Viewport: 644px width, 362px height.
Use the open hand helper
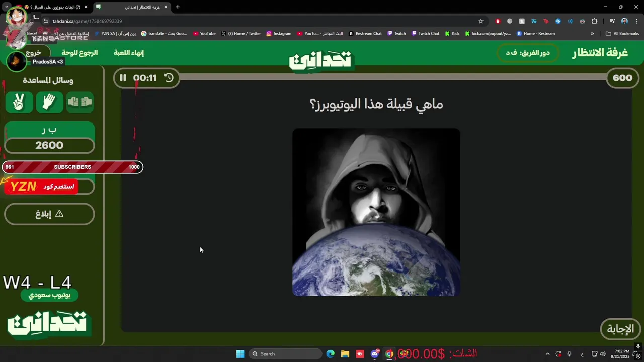pos(49,102)
